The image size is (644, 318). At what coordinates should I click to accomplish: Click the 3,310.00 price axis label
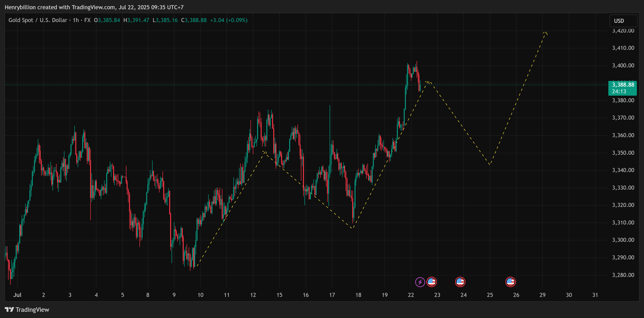(623, 223)
